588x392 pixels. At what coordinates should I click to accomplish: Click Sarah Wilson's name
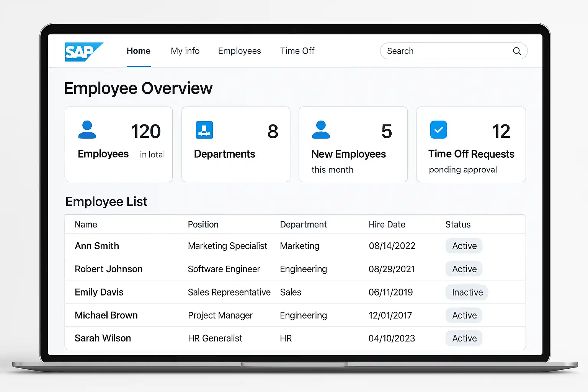pos(103,338)
